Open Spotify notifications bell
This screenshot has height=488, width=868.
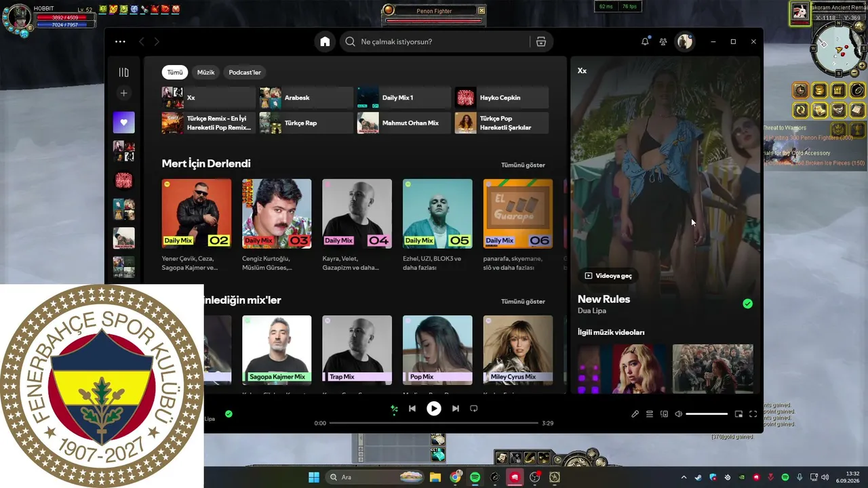click(645, 42)
